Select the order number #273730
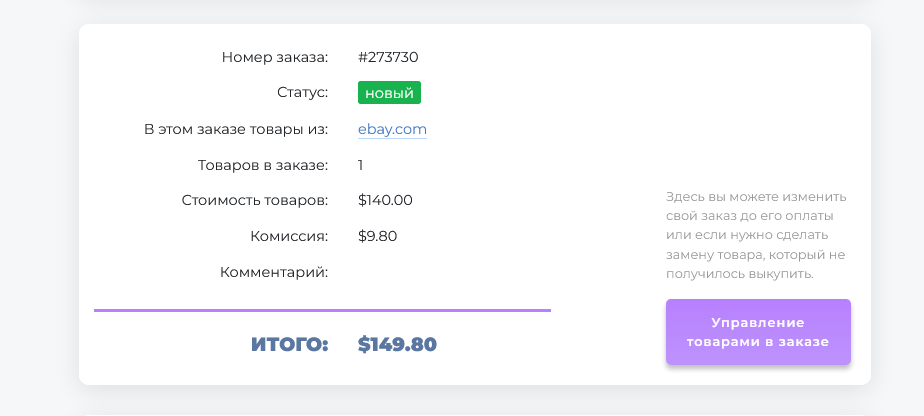The image size is (924, 416). (388, 57)
